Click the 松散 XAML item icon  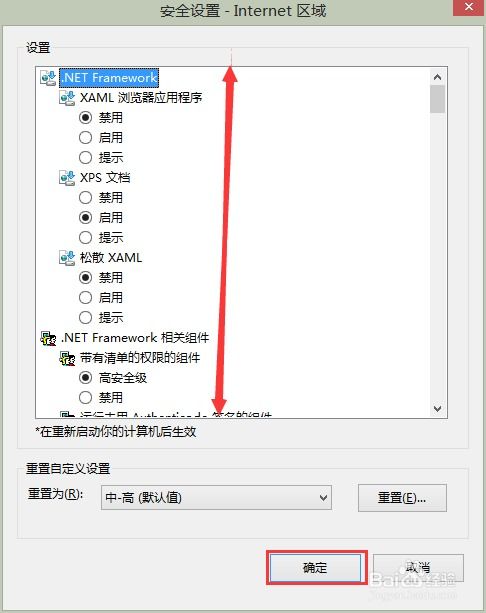click(67, 258)
